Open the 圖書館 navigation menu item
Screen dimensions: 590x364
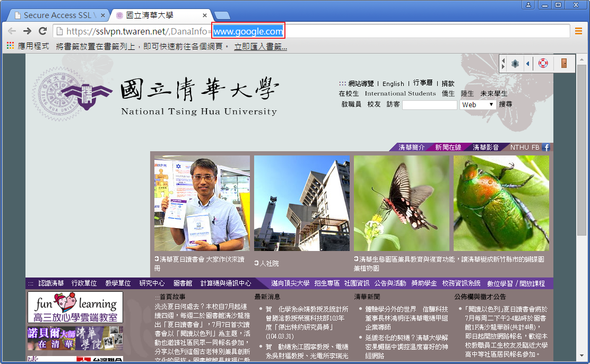(183, 283)
